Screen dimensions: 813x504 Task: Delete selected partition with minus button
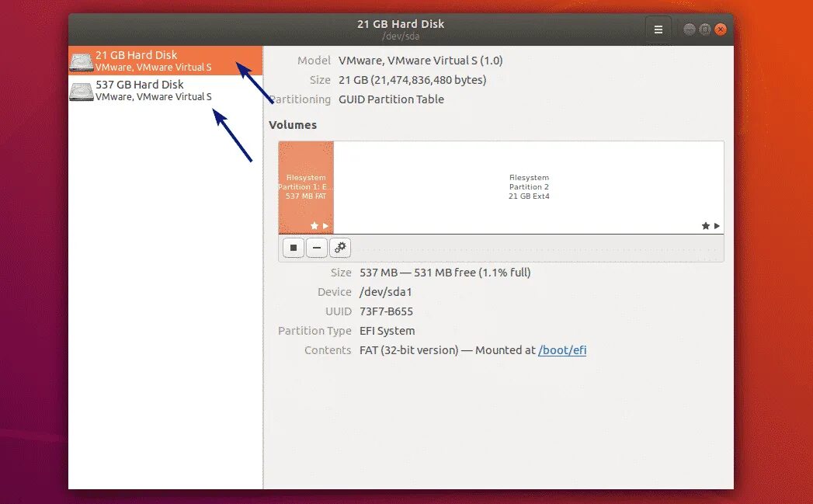(316, 248)
